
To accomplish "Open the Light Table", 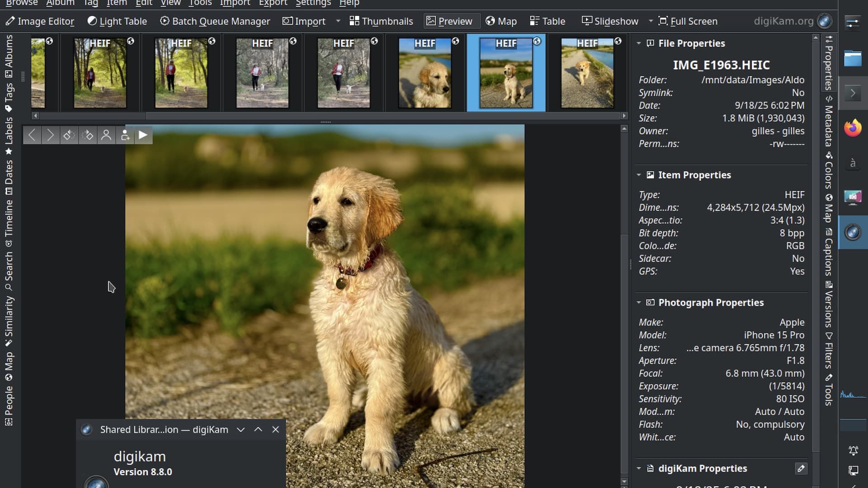I will point(117,21).
